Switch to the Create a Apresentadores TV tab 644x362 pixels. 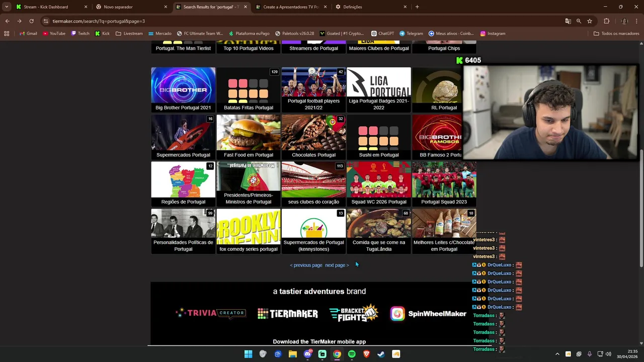pos(290,7)
